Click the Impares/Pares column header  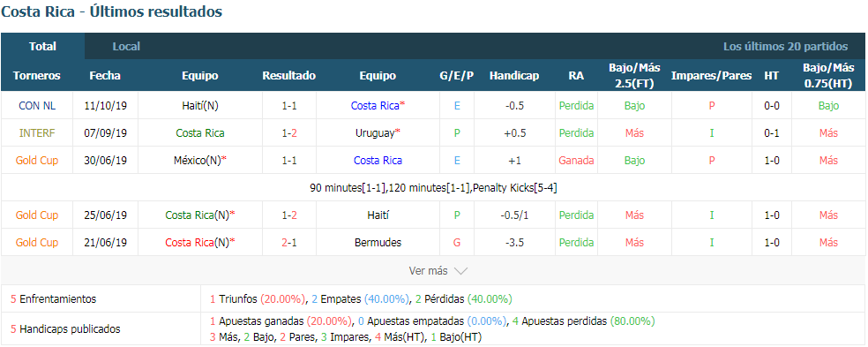click(711, 76)
